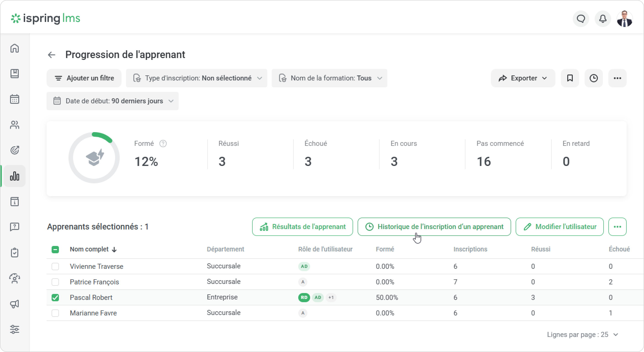
Task: Open the Date de début dropdown
Action: click(113, 101)
